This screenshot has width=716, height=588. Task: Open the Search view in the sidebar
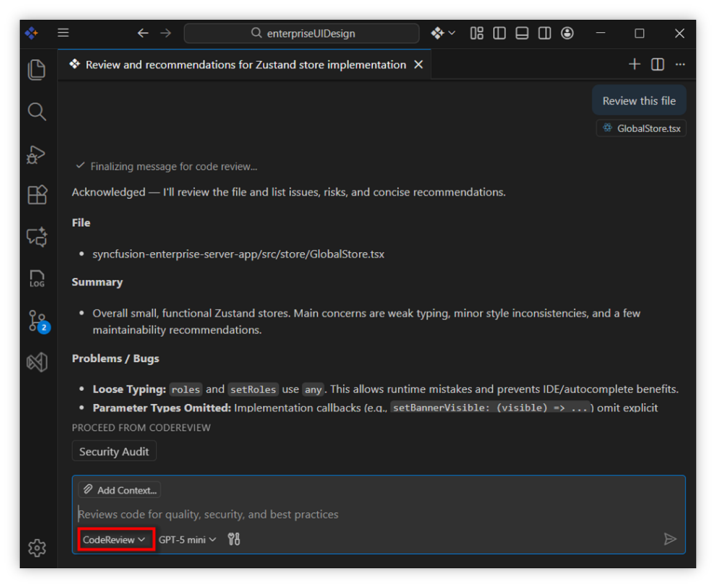pyautogui.click(x=36, y=112)
